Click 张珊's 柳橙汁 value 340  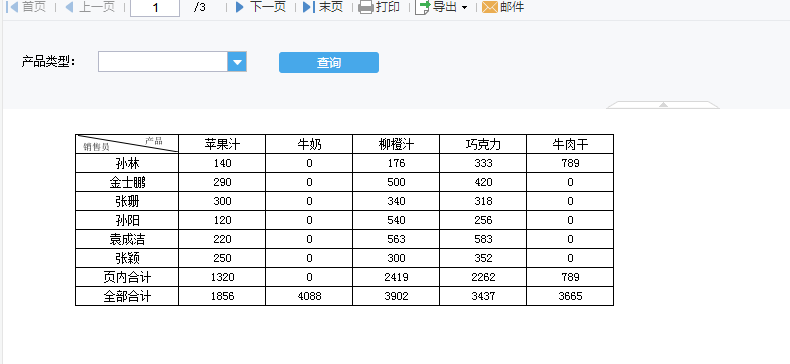coord(396,201)
